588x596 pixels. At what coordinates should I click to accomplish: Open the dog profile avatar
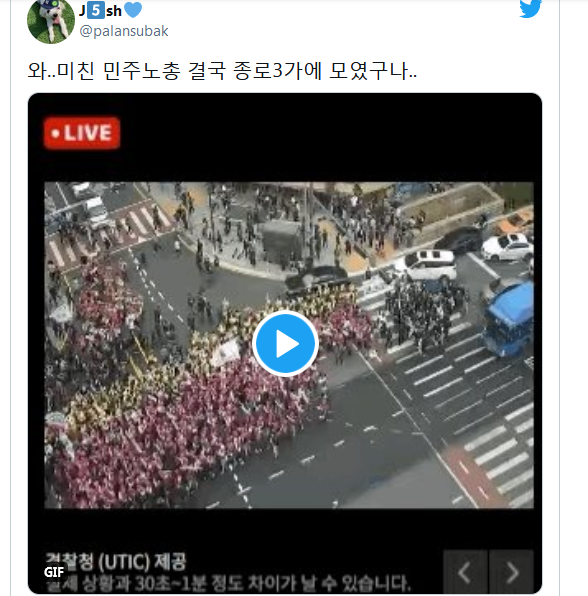pyautogui.click(x=51, y=21)
